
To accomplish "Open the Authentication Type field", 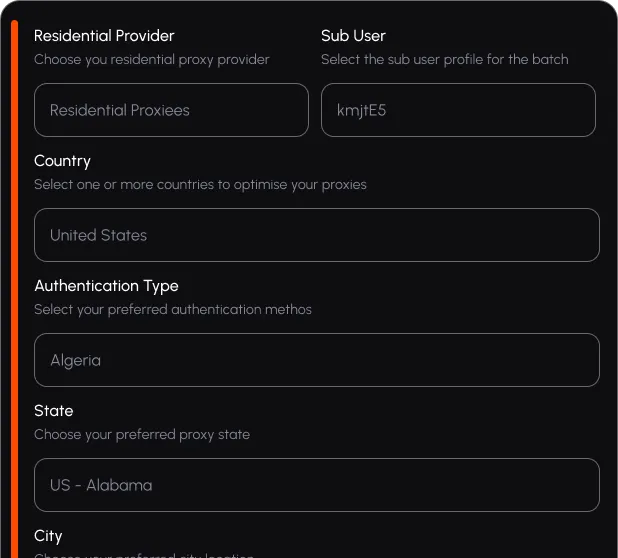I will [x=316, y=360].
